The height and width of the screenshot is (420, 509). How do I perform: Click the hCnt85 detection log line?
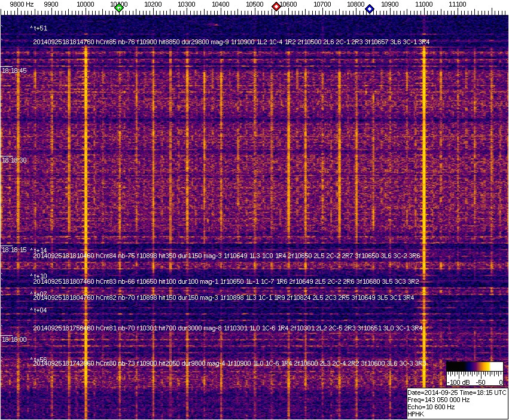[231, 42]
